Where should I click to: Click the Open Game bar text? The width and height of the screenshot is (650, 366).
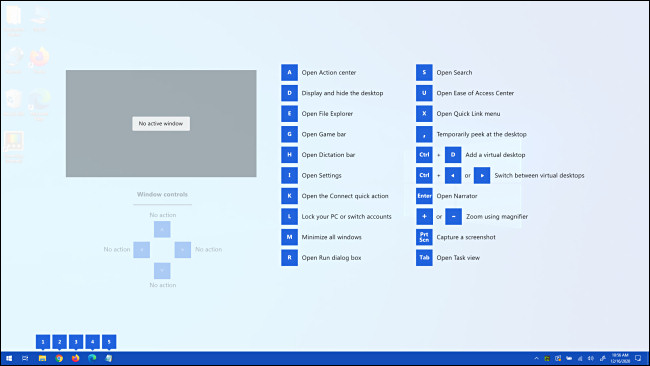(324, 134)
